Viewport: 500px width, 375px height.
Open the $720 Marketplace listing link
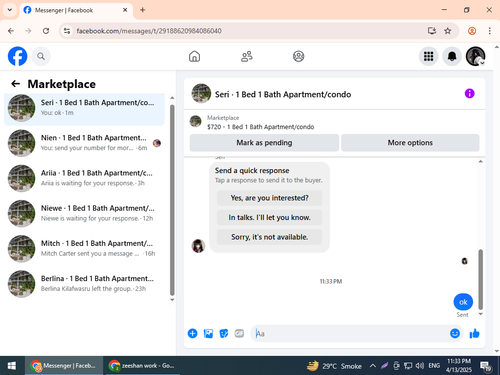[x=260, y=127]
